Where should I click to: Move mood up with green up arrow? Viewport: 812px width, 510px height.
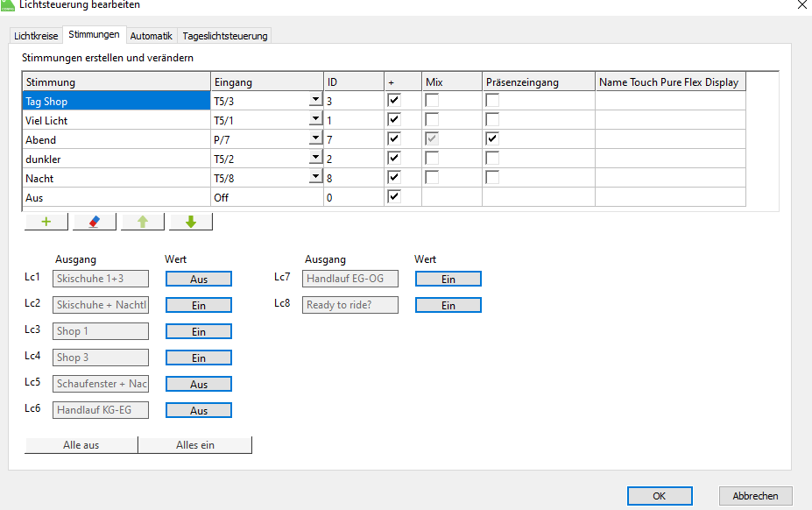click(143, 222)
